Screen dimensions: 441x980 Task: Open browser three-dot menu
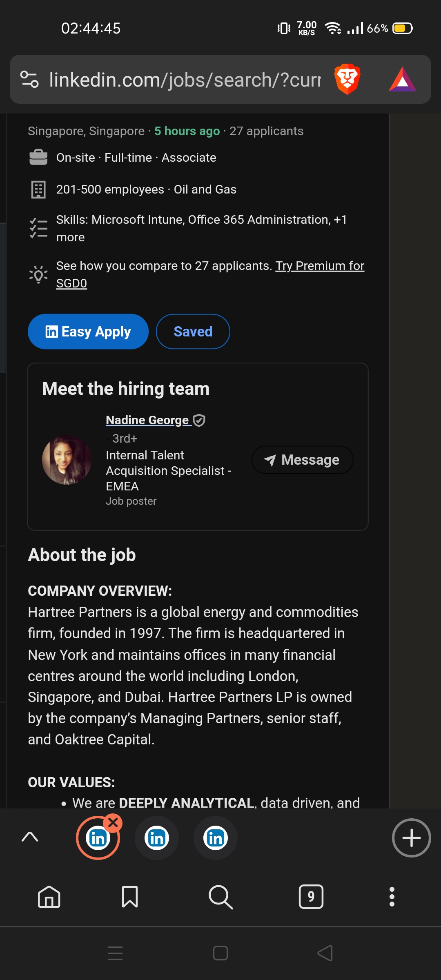[392, 897]
